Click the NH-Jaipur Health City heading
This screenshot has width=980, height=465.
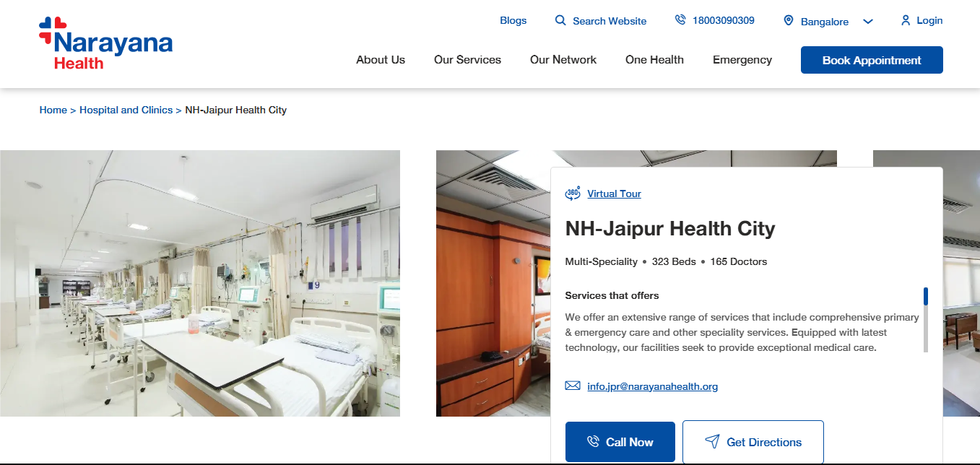670,229
